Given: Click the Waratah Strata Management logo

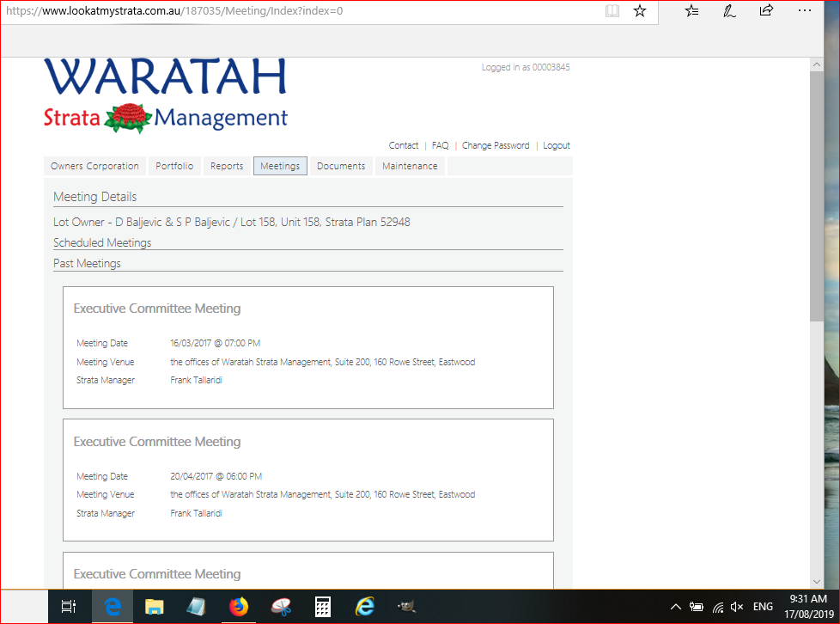Looking at the screenshot, I should point(166,95).
